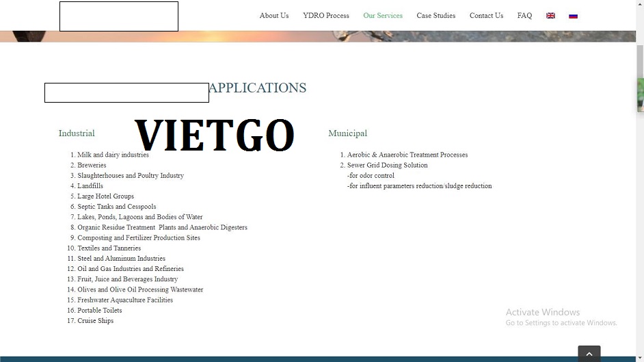Select 'Steel and Aluminum Industries' item

(121, 259)
